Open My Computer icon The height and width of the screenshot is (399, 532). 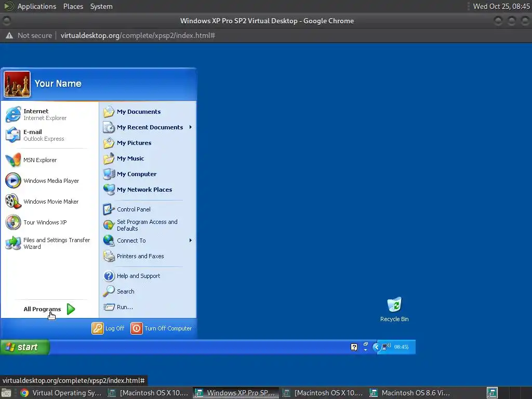click(109, 174)
